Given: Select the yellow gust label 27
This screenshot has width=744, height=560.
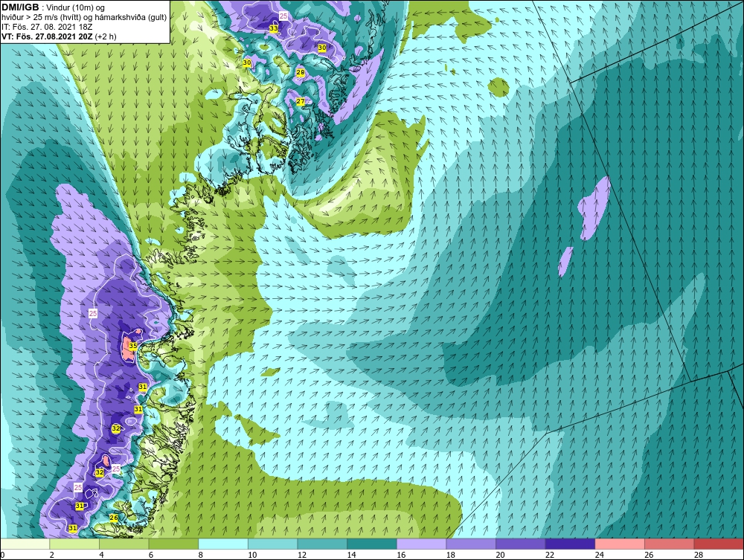Looking at the screenshot, I should coord(301,101).
